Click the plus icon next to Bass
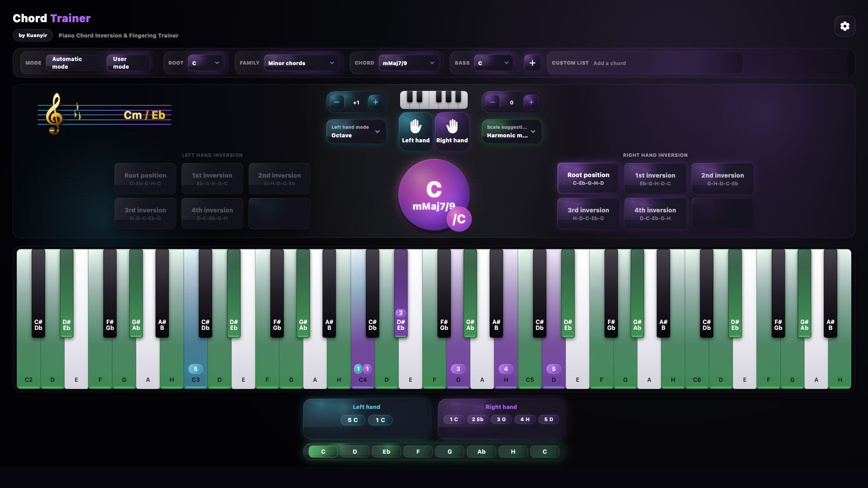The height and width of the screenshot is (488, 868). (532, 63)
